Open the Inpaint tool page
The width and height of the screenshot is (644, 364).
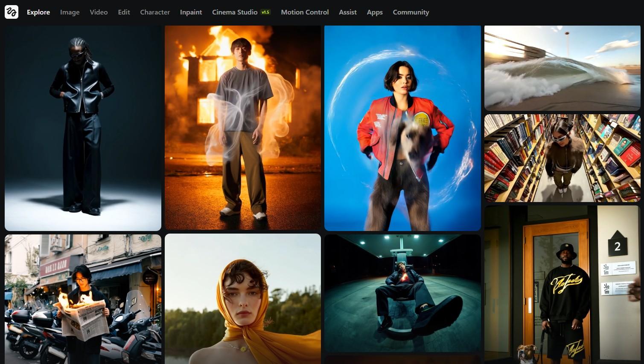(x=191, y=12)
